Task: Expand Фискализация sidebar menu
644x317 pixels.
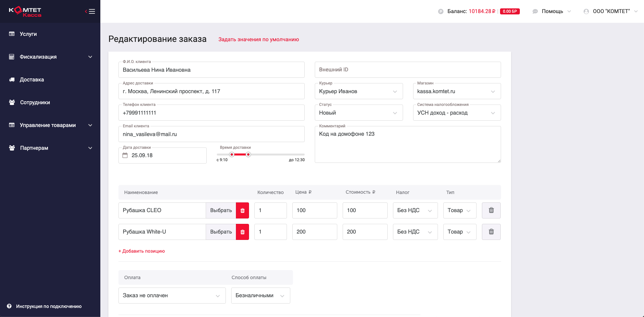Action: (x=50, y=57)
